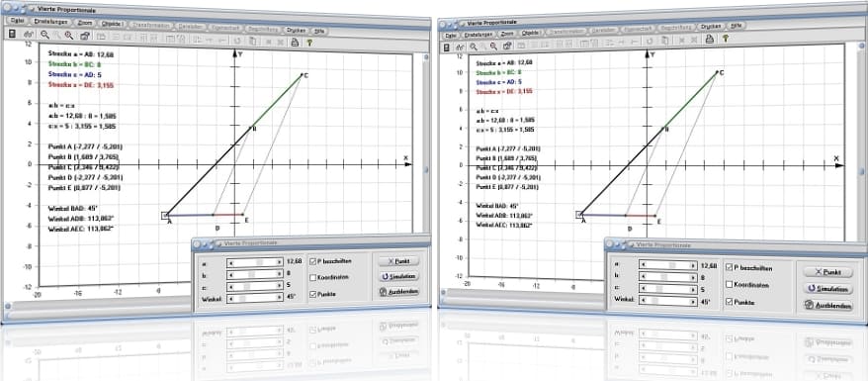Toggle 'P beschriften' checkbox in left control panel

[313, 261]
